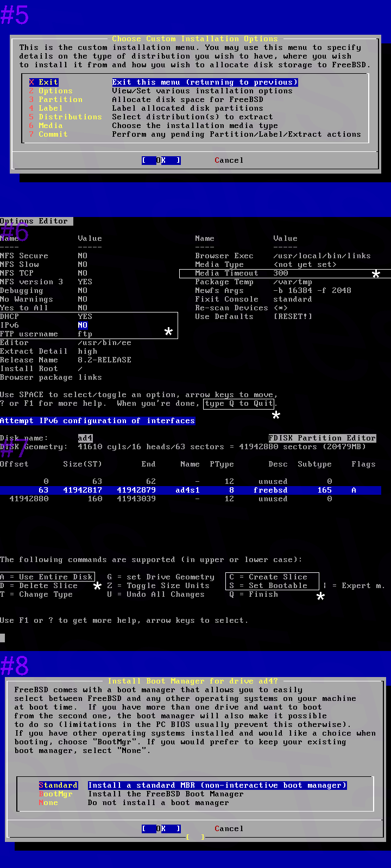
Task: Select the Exit item in Custom Installation menu
Action: click(x=163, y=82)
